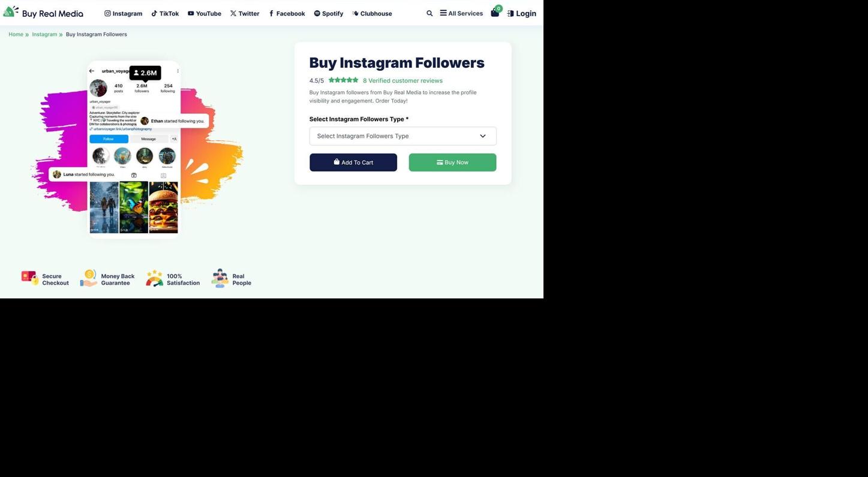Expand Select Instagram Followers Type dropdown
The image size is (868, 477).
(403, 136)
